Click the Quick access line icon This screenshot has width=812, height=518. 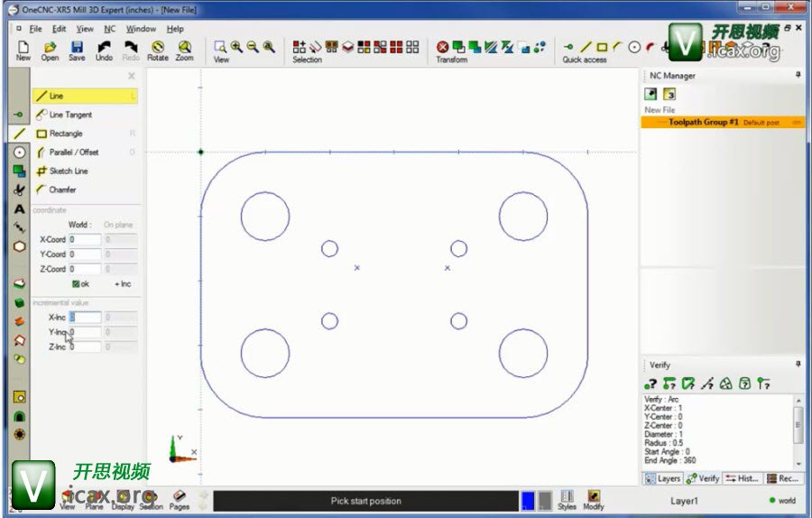pos(586,47)
